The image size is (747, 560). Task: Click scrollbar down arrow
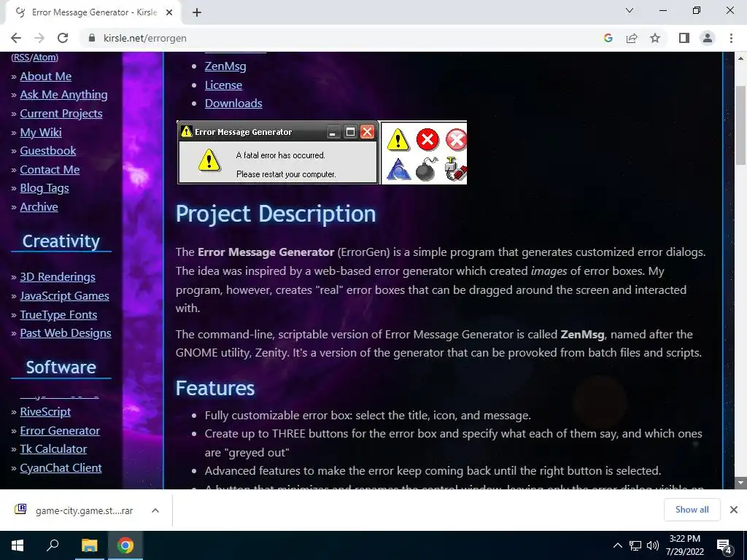[x=740, y=483]
